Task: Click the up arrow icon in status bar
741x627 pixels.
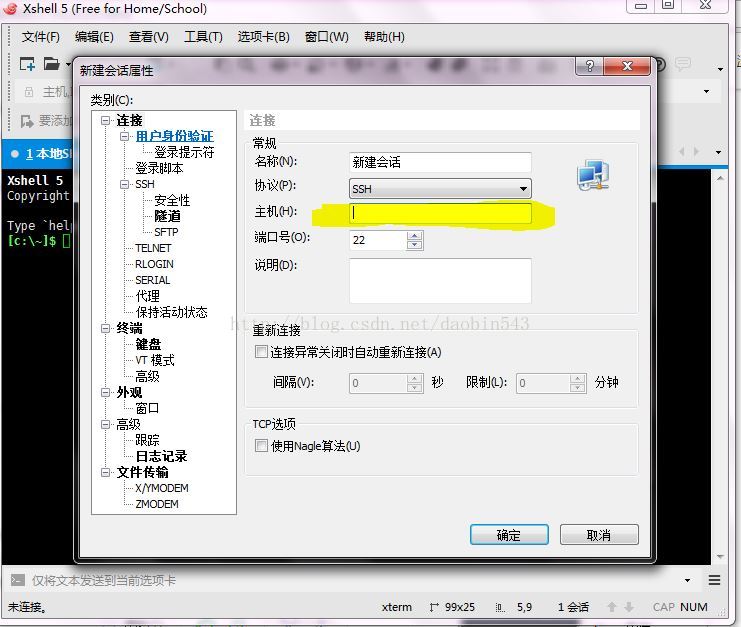Action: (x=612, y=607)
